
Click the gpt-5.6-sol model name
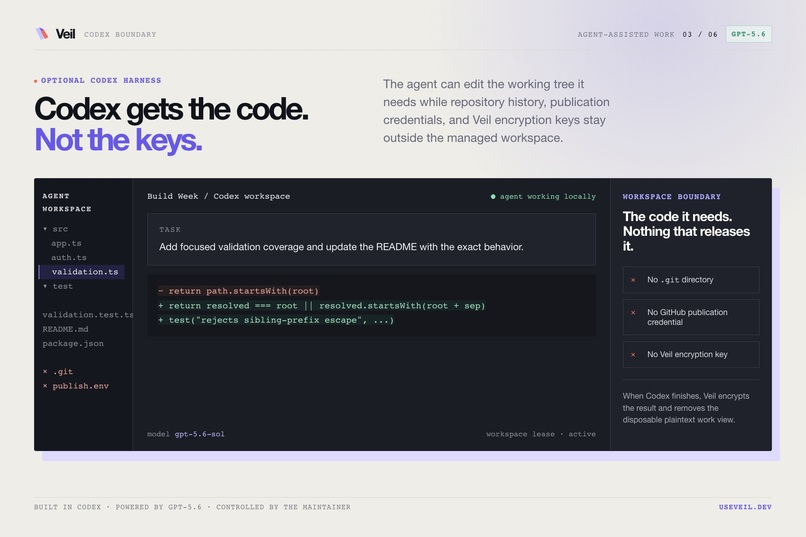(x=199, y=434)
